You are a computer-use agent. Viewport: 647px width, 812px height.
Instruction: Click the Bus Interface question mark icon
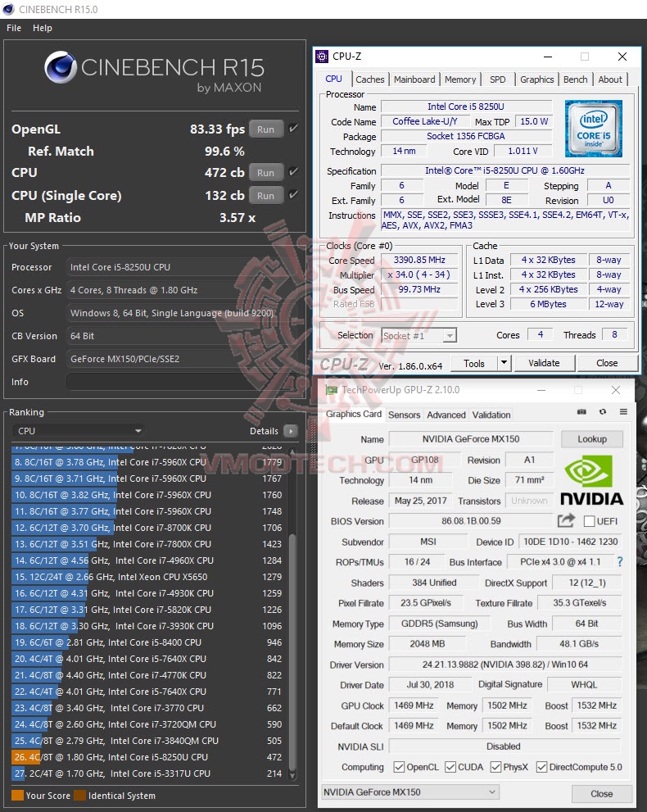pos(620,562)
